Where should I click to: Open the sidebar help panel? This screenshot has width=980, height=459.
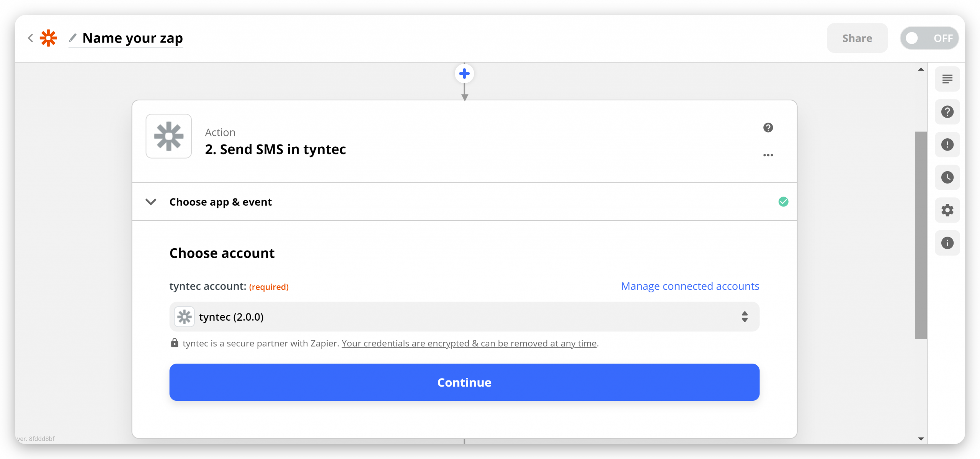pos(947,112)
